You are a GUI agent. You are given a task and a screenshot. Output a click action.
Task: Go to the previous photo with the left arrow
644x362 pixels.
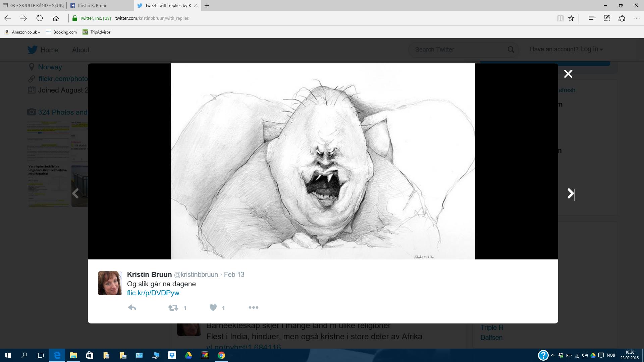coord(76,193)
